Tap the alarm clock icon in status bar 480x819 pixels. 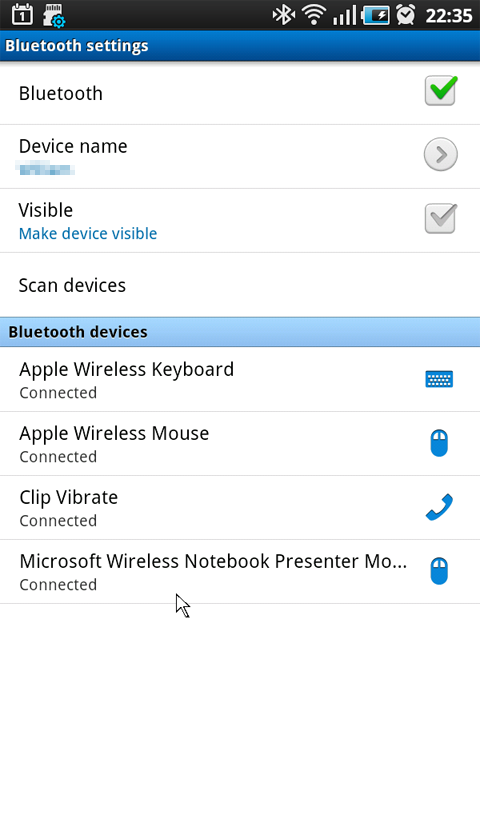pyautogui.click(x=406, y=15)
